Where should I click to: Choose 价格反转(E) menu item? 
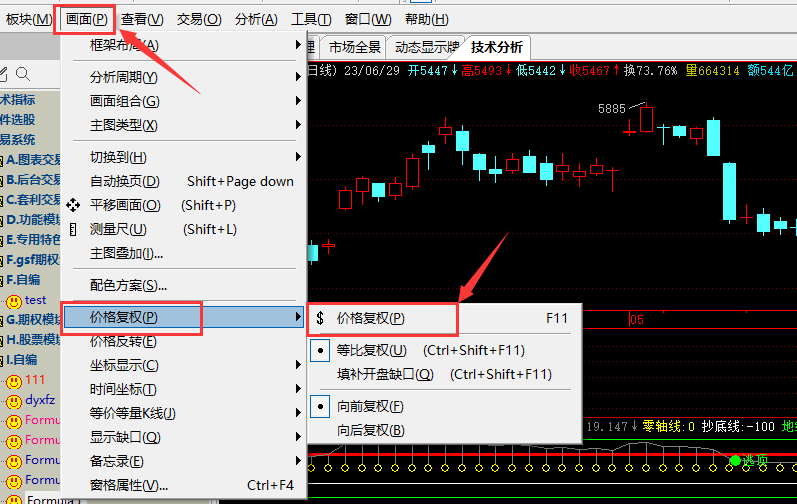coord(184,341)
